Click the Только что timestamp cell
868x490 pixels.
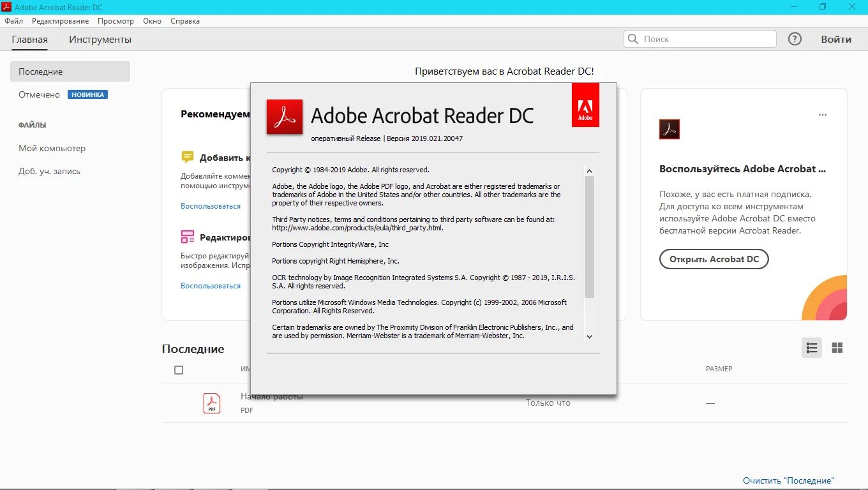[548, 403]
